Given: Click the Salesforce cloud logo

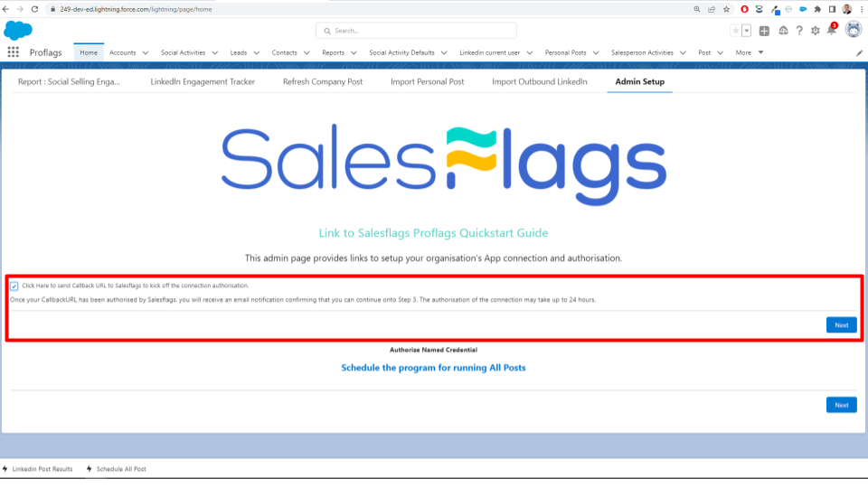Looking at the screenshot, I should (x=18, y=31).
